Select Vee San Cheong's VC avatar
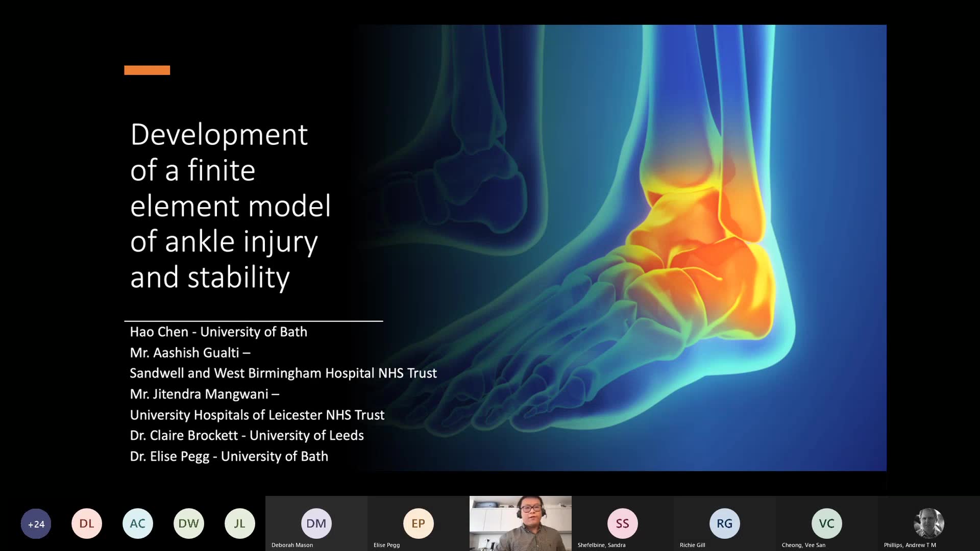 826,523
